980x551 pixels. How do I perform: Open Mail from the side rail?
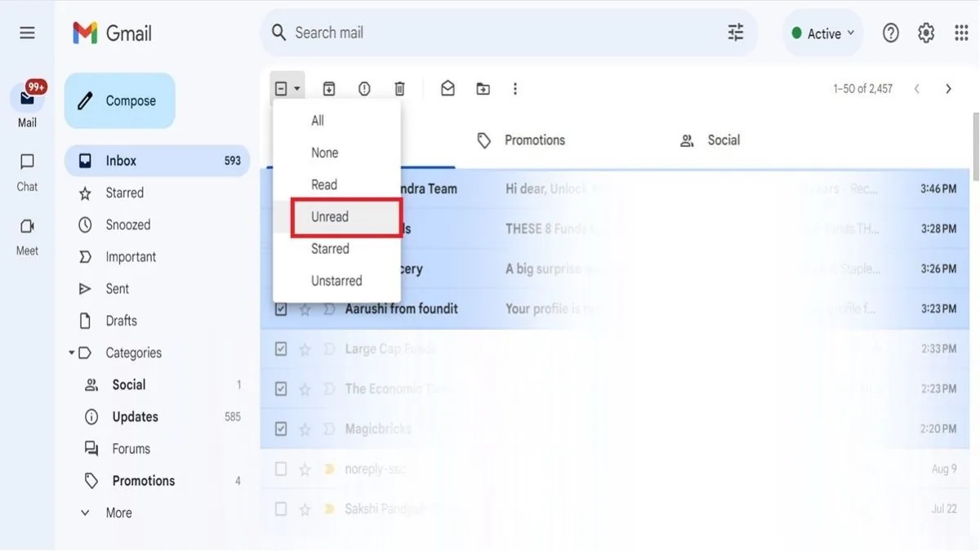click(x=27, y=105)
